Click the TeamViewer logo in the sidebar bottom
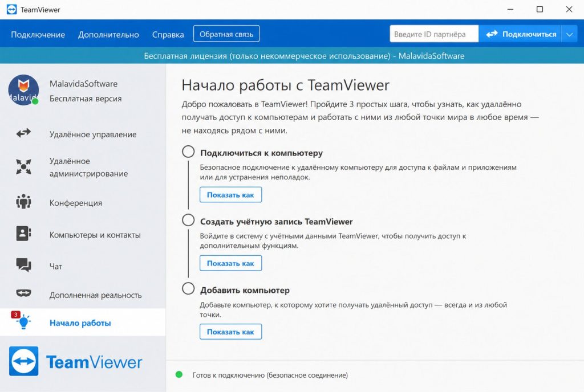 (76, 361)
